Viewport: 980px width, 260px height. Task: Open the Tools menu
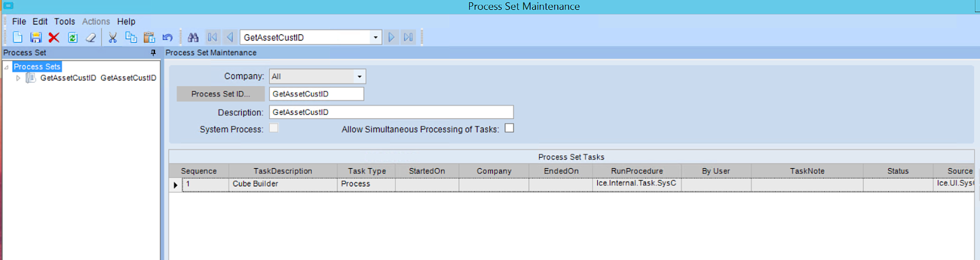pyautogui.click(x=64, y=21)
